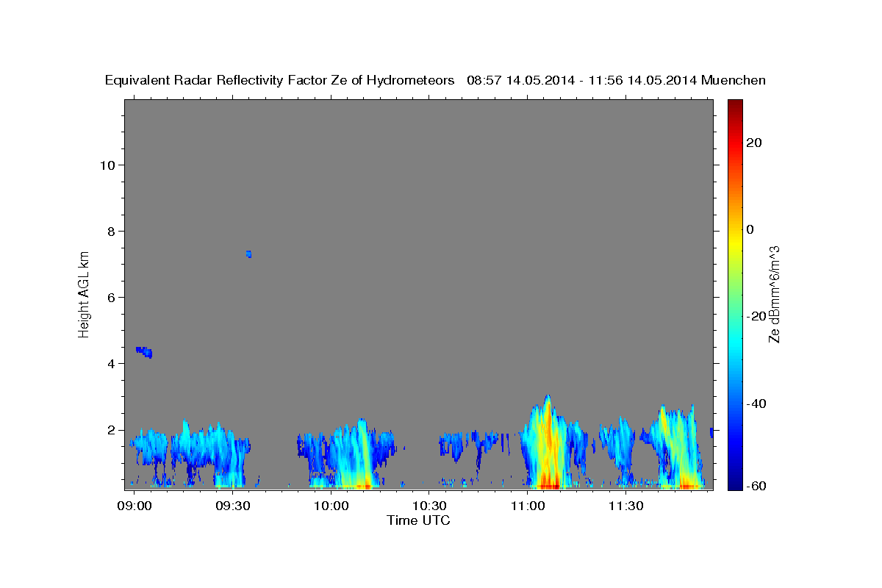Click the small blue echo near 7 km

coord(249,254)
